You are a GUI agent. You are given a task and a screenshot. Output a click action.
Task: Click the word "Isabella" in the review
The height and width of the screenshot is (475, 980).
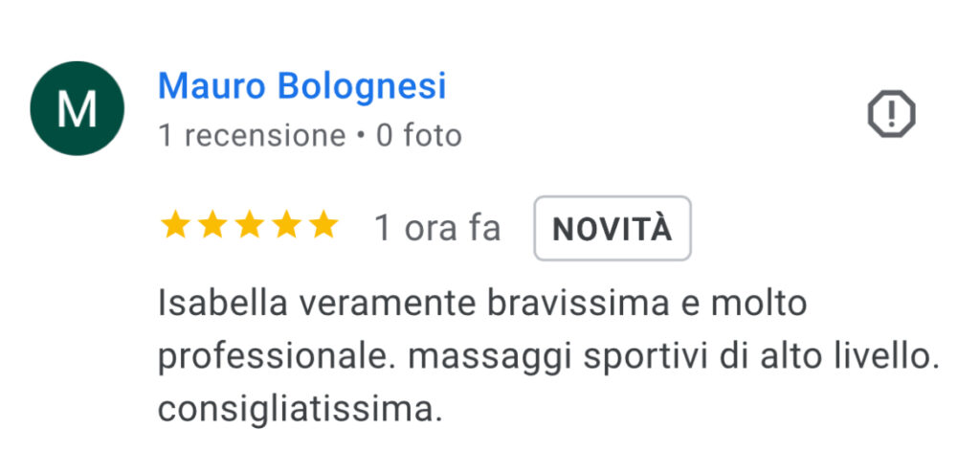point(222,304)
